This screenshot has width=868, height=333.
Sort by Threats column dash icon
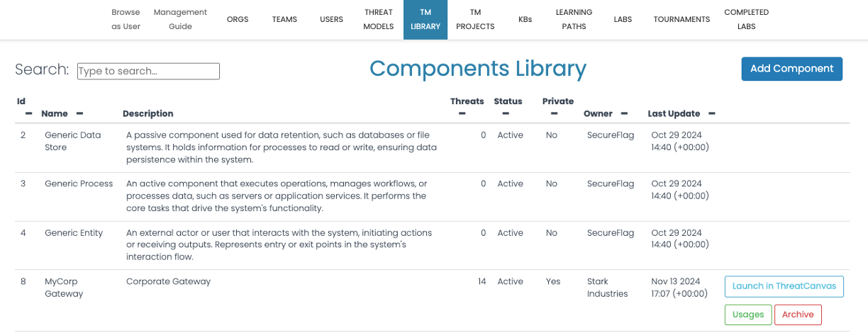coord(462,113)
